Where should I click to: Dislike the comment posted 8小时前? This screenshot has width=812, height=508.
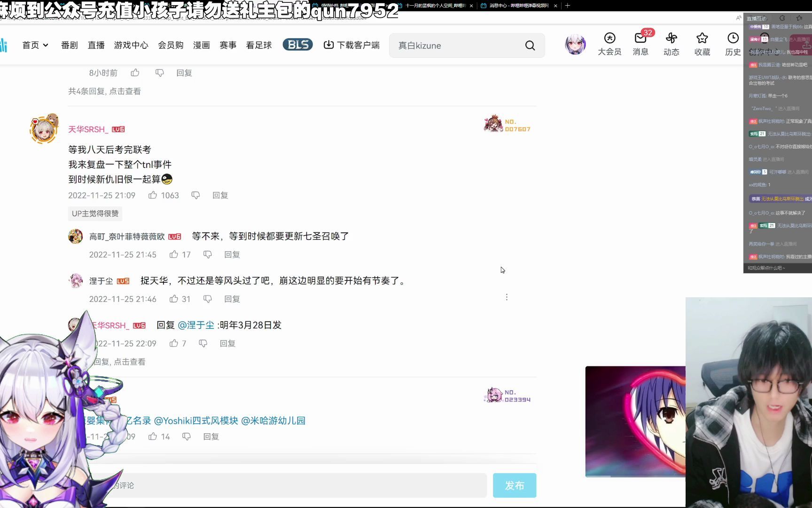[x=160, y=73]
